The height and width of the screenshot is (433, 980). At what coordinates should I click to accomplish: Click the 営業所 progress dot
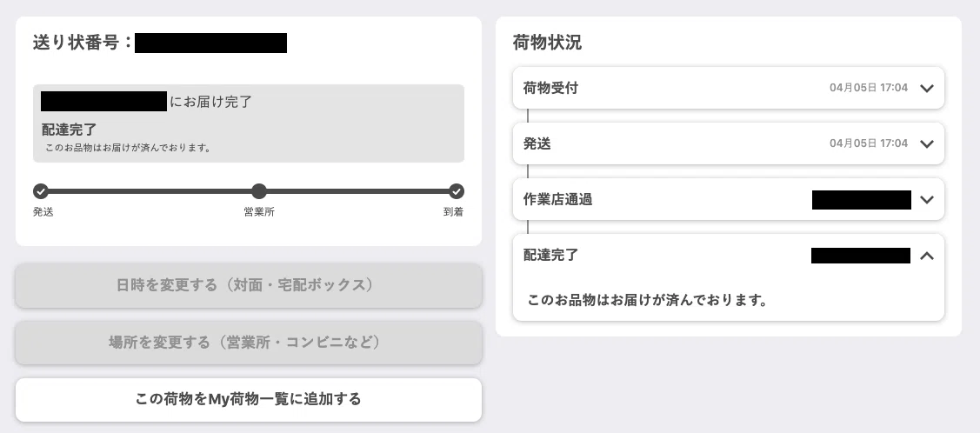click(x=259, y=191)
